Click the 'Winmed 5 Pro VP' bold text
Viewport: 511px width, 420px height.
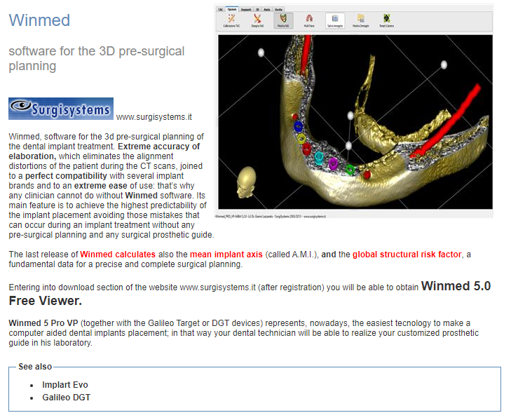pos(43,323)
